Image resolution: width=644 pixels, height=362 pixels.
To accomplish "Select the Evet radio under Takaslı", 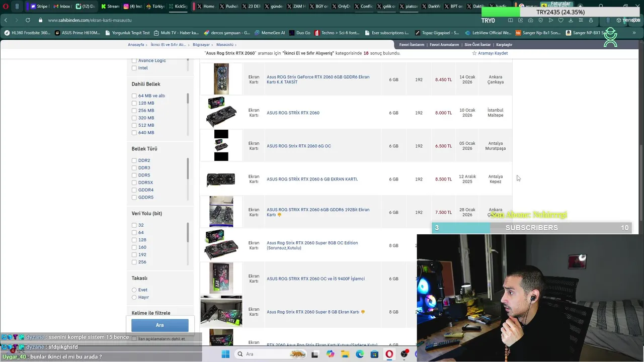I will 134,290.
